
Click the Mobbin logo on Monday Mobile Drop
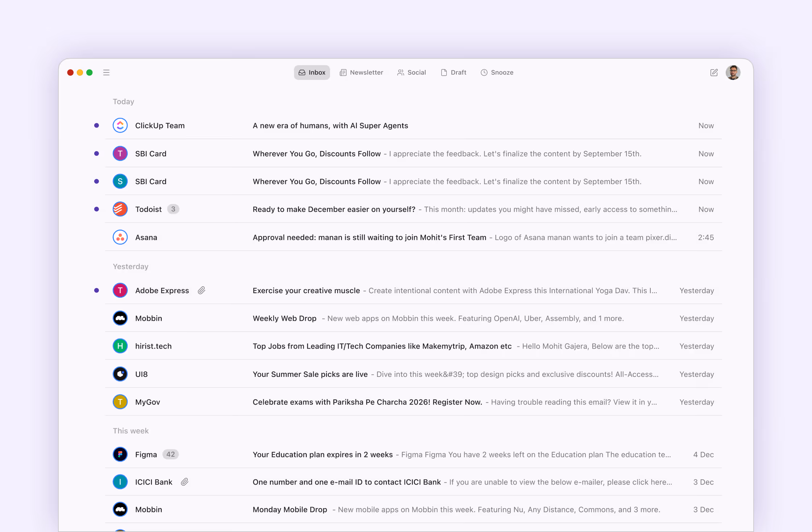(120, 510)
